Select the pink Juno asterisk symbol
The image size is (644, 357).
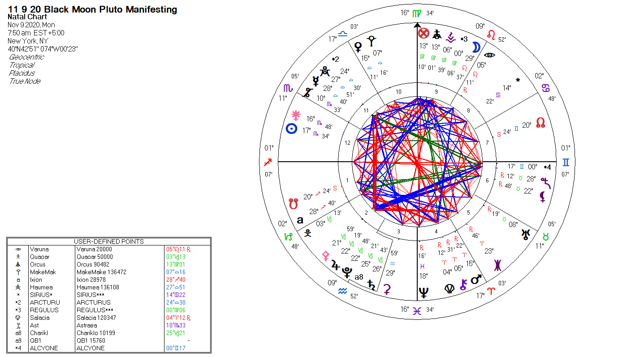click(x=295, y=114)
